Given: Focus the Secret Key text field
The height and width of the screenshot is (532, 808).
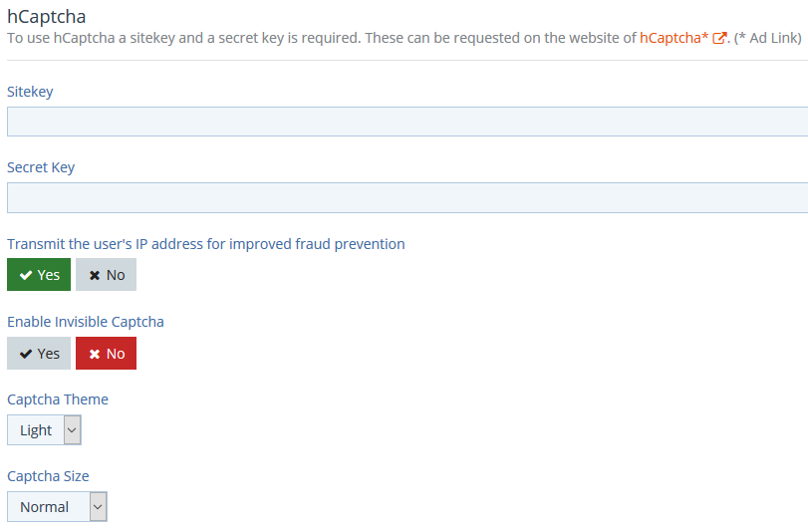Looking at the screenshot, I should tap(406, 197).
